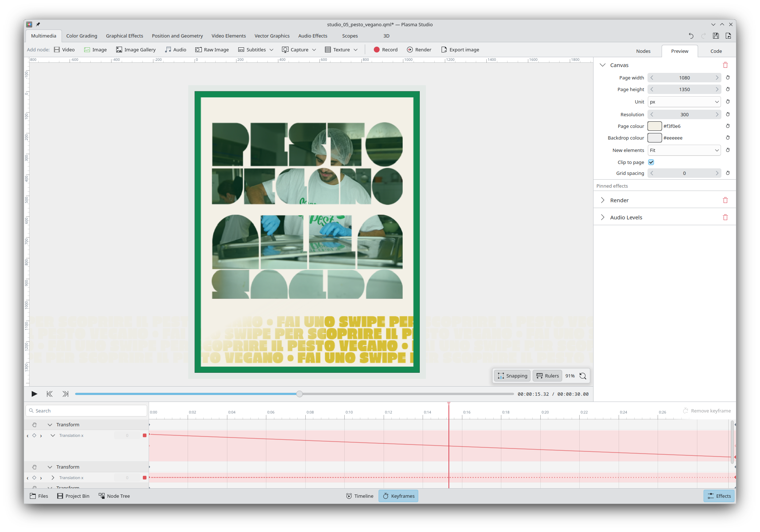Switch to the Timeline view
The width and height of the screenshot is (760, 532).
360,496
